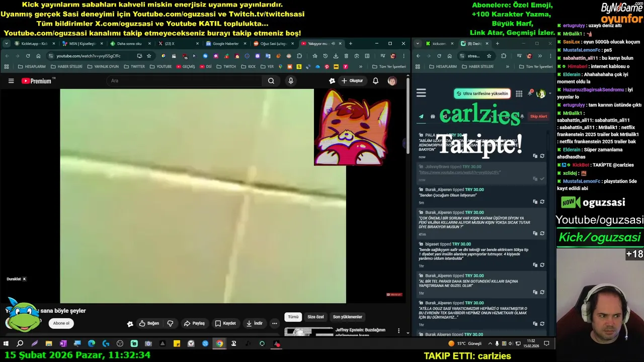Open the 15°C Güneşli weather widget
644x362 pixels.
[x=465, y=344]
